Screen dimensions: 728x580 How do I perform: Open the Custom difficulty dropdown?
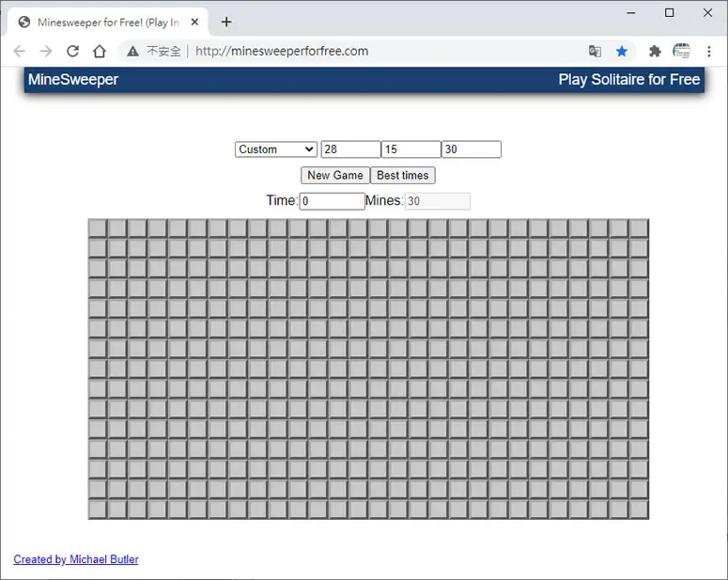pos(276,149)
